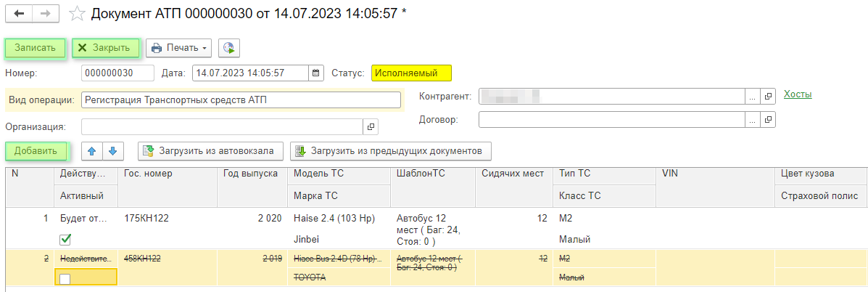Image resolution: width=868 pixels, height=292 pixels.
Task: Click the Записать button
Action: tap(35, 48)
